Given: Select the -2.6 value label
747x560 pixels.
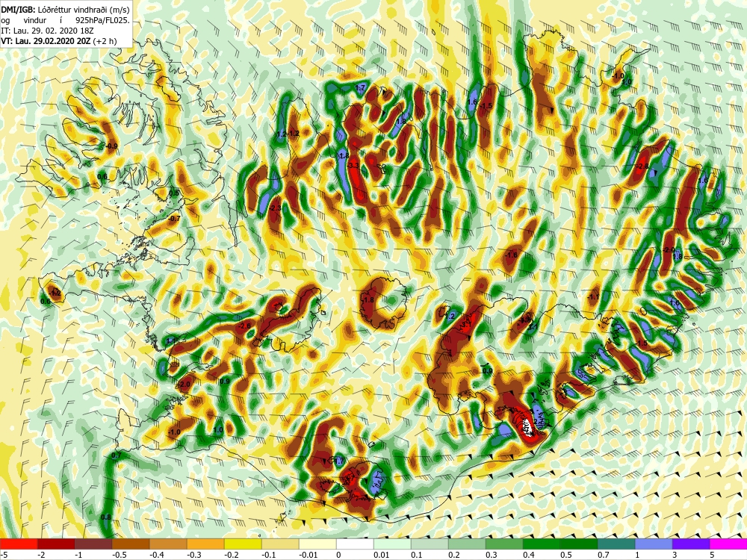Looking at the screenshot, I should (x=245, y=326).
